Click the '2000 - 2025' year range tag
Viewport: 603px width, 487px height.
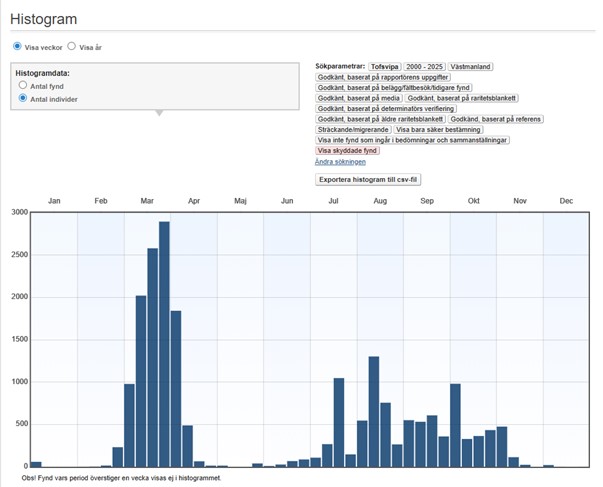[x=424, y=66]
